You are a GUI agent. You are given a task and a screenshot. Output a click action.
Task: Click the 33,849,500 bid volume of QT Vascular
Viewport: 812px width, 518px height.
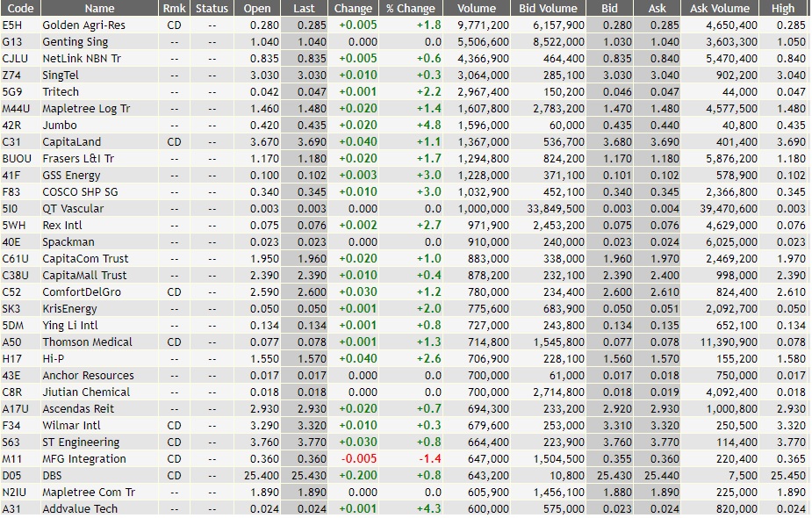(x=556, y=209)
